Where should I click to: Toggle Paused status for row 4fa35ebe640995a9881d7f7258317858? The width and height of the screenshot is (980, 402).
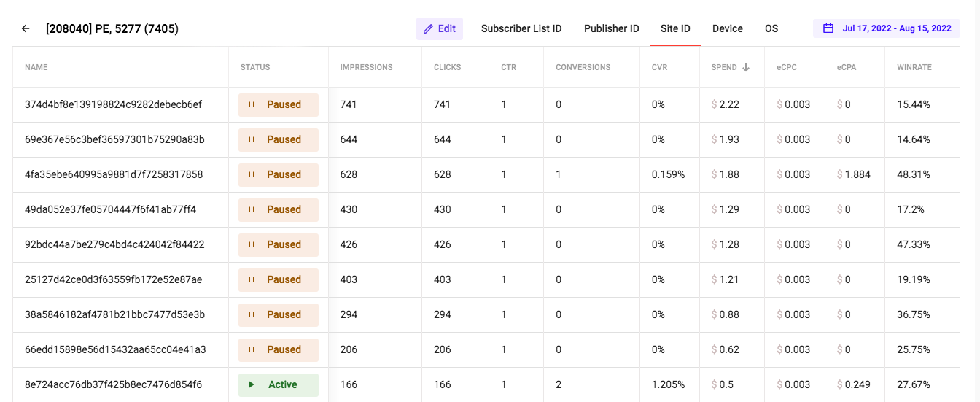click(279, 174)
